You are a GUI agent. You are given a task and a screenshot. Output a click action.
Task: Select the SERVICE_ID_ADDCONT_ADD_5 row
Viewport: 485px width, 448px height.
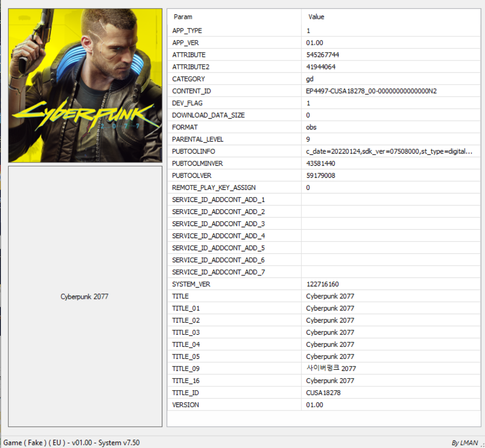click(324, 248)
